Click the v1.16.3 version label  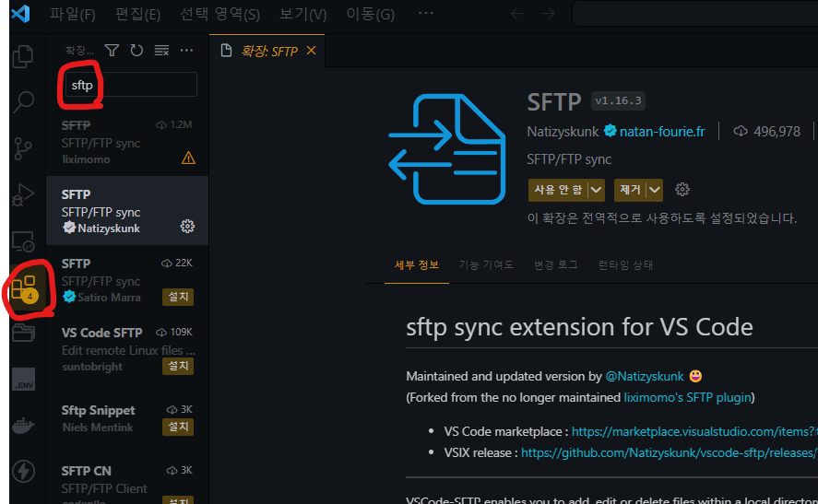coord(618,100)
